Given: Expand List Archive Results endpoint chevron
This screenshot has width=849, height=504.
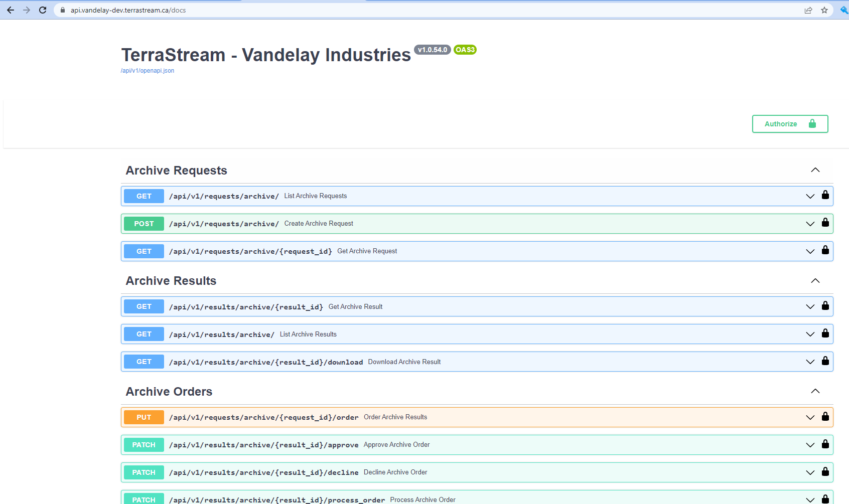Looking at the screenshot, I should (810, 334).
